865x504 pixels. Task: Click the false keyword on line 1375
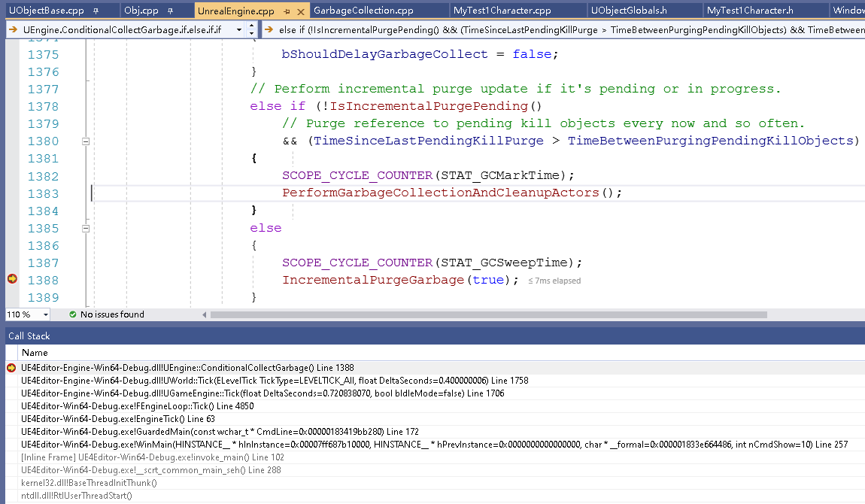(x=532, y=54)
